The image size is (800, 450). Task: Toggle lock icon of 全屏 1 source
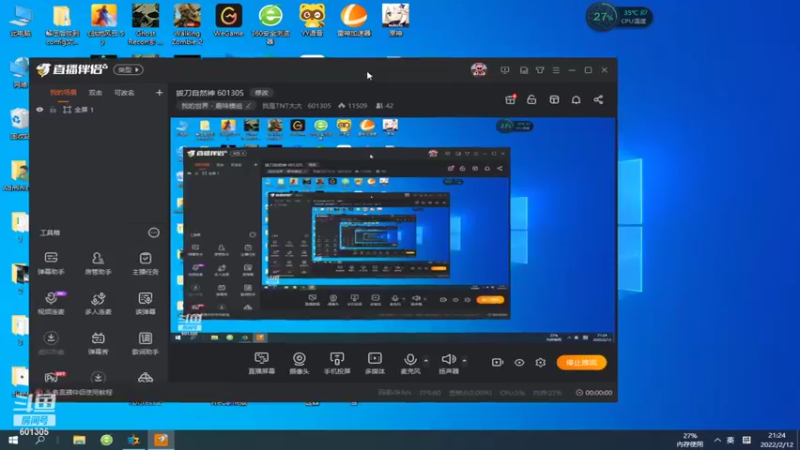(53, 110)
